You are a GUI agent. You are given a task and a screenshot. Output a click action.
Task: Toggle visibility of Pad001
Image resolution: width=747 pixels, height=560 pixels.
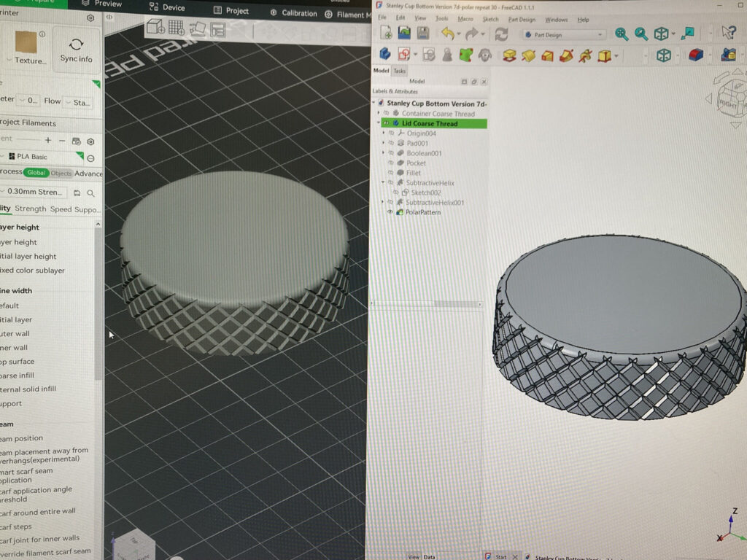click(391, 143)
